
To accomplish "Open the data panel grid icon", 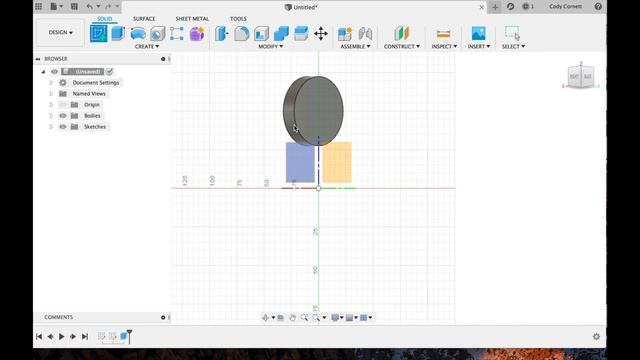I will click(x=38, y=6).
